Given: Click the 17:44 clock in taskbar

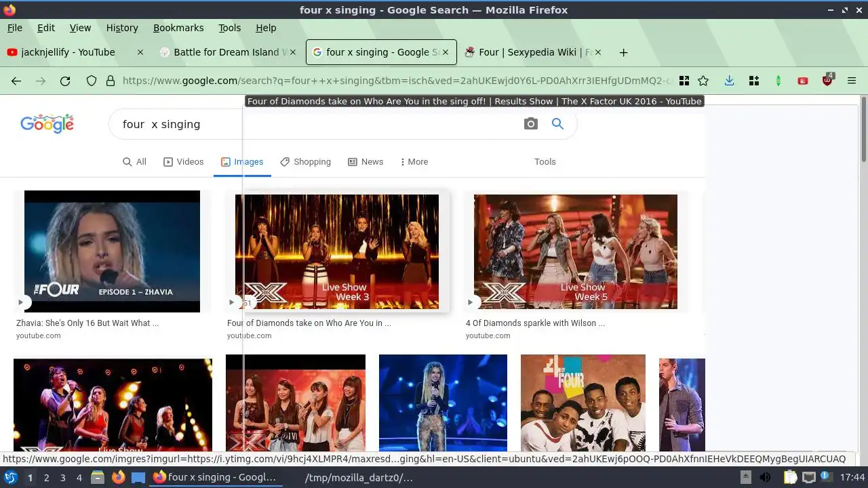Looking at the screenshot, I should click(852, 477).
